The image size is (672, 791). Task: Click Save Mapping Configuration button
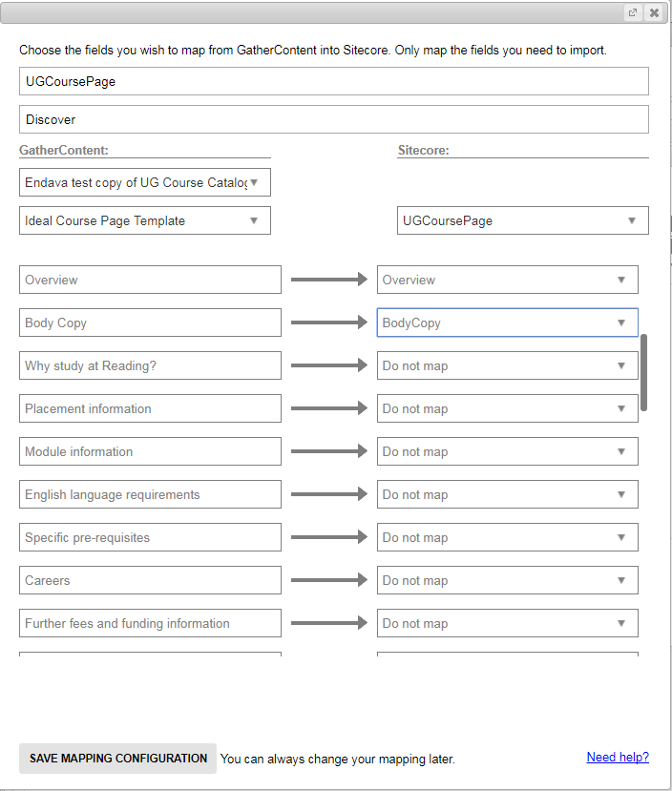[118, 759]
